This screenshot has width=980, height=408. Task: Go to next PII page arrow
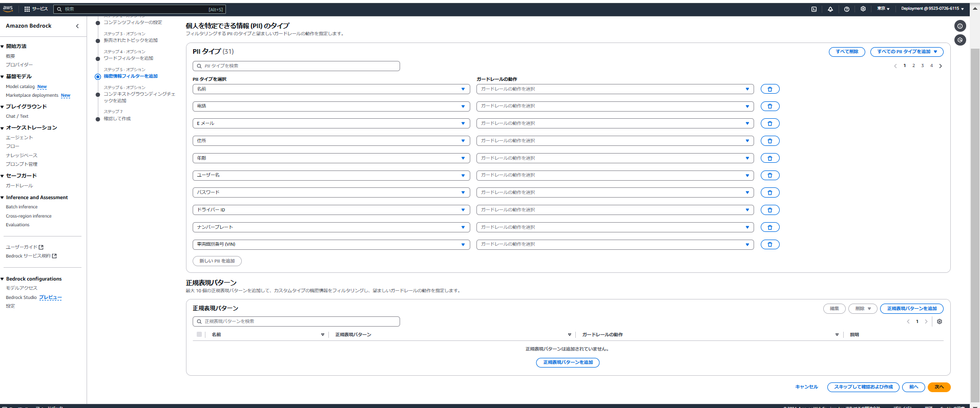pyautogui.click(x=941, y=66)
